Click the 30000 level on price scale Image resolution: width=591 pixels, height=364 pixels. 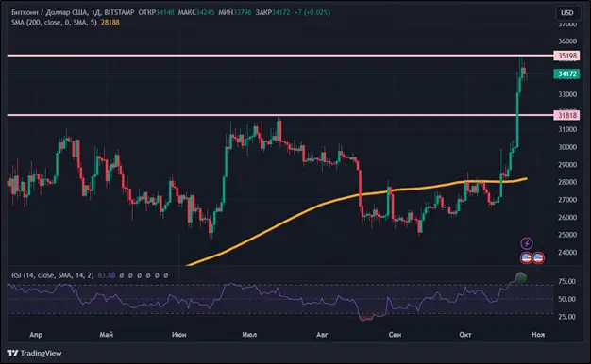pyautogui.click(x=567, y=147)
